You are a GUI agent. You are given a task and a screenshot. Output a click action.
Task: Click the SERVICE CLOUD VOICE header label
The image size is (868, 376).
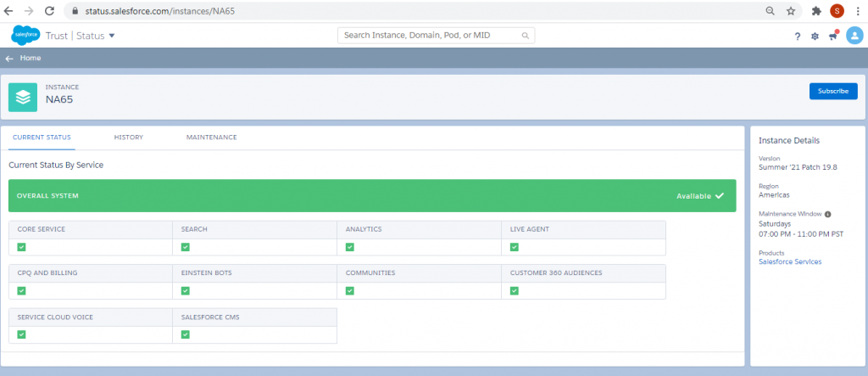[55, 317]
